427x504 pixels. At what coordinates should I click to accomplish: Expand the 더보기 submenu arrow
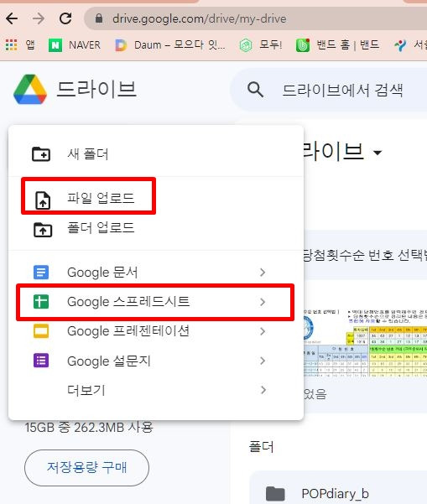pos(263,390)
